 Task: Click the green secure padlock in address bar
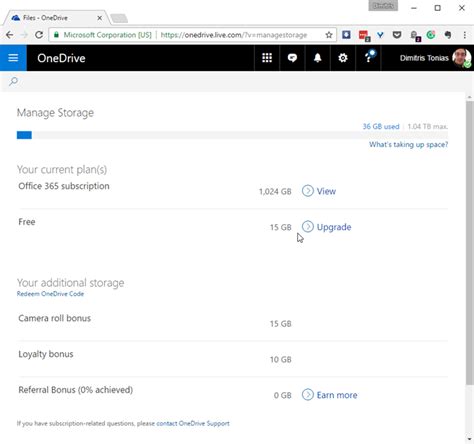point(56,35)
